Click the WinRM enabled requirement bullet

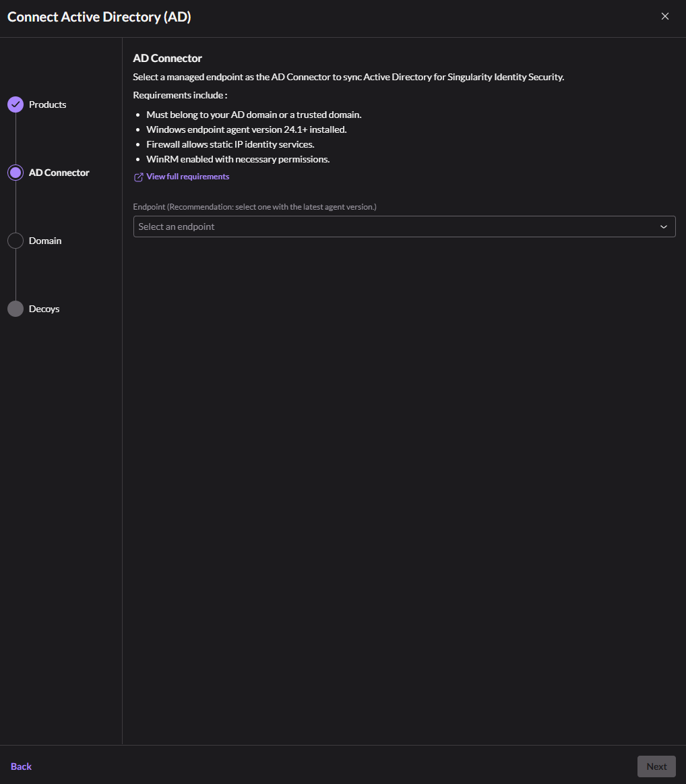click(238, 159)
